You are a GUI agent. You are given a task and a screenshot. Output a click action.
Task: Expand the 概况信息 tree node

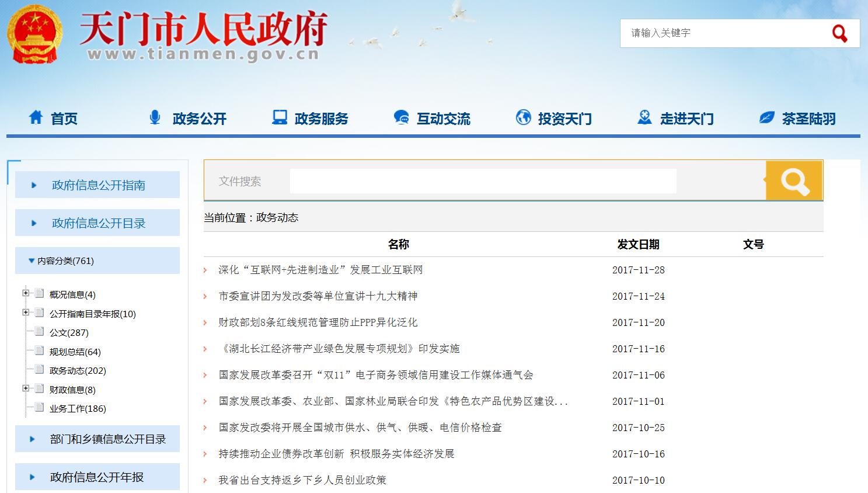pos(26,293)
